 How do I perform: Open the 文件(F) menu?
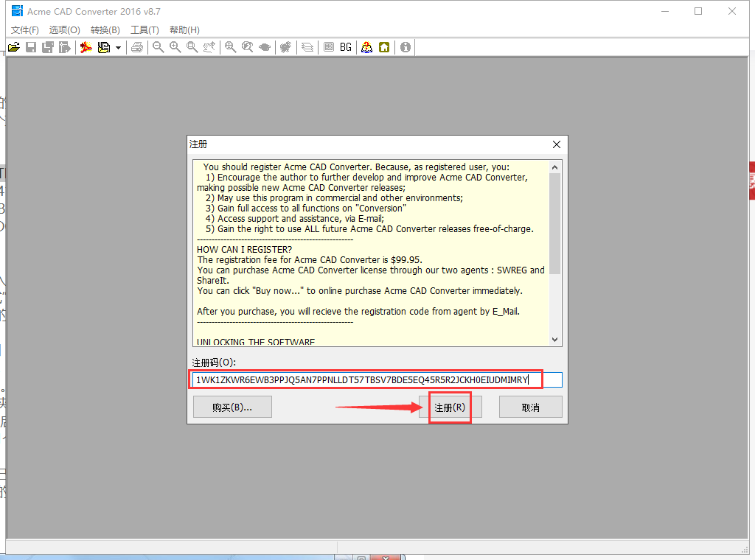click(25, 30)
